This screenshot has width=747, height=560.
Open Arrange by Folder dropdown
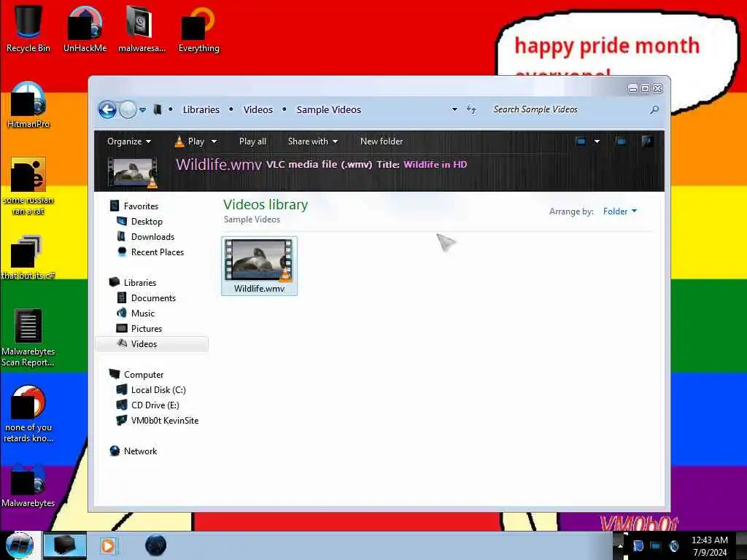point(620,211)
